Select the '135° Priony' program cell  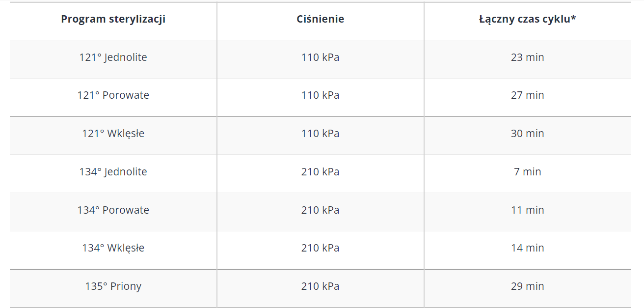[x=113, y=286]
